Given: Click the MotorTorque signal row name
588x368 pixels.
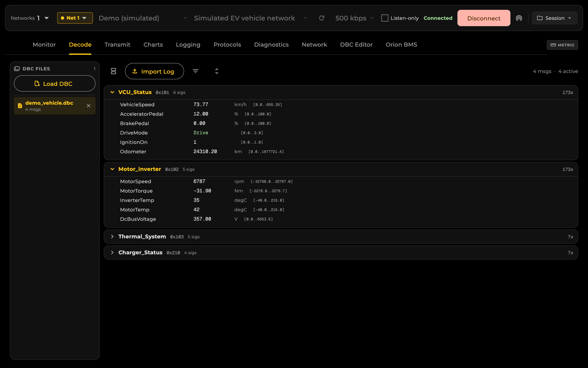Looking at the screenshot, I should pyautogui.click(x=136, y=191).
